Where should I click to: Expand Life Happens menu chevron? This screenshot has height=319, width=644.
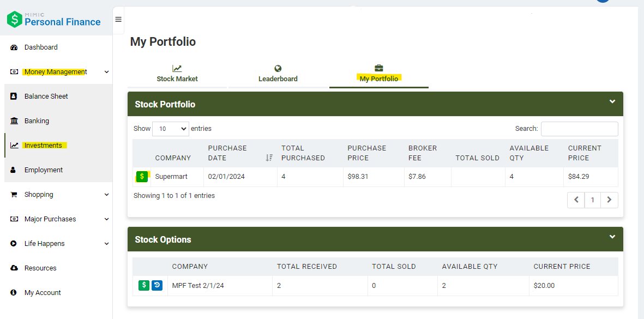pyautogui.click(x=107, y=243)
